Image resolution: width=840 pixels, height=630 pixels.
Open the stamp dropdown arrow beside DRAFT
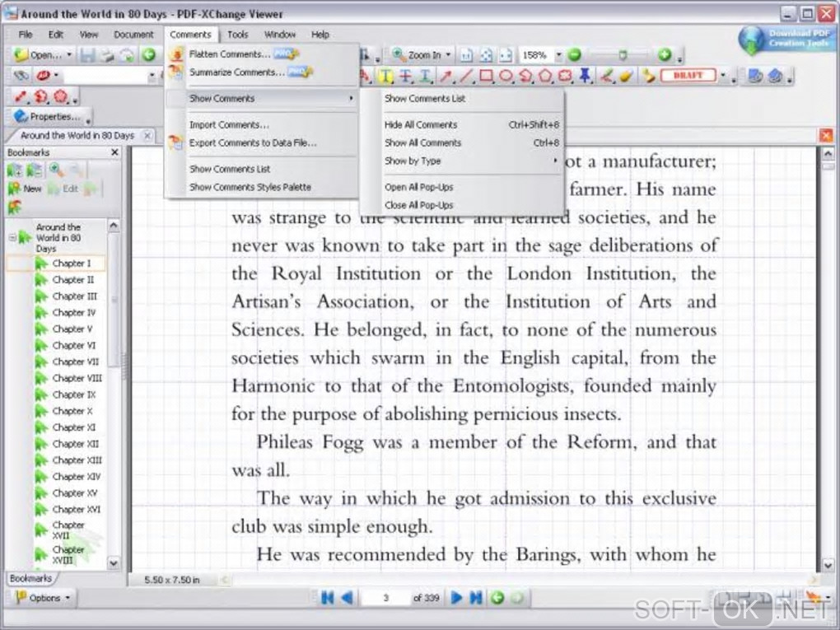(x=723, y=76)
